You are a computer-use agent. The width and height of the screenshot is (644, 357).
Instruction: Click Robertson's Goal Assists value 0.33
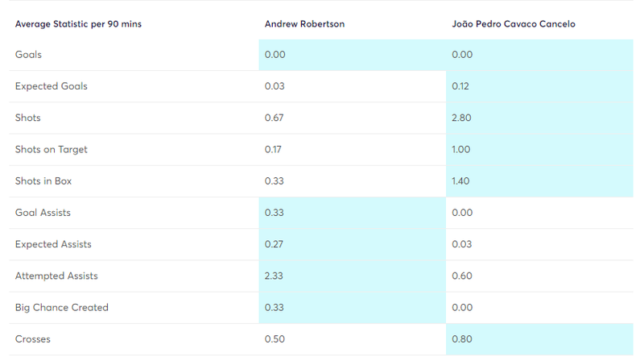(274, 213)
